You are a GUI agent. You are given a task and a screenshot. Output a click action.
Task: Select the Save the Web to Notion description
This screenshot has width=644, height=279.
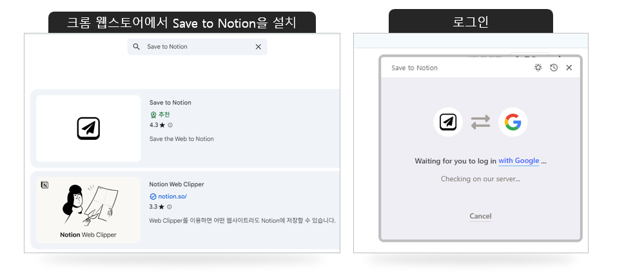182,139
